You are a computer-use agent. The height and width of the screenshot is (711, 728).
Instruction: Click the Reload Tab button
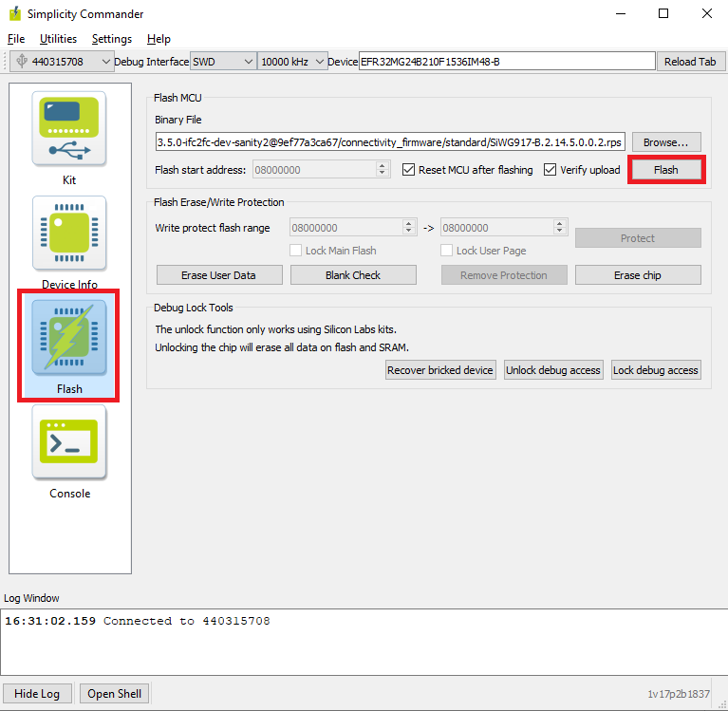689,62
